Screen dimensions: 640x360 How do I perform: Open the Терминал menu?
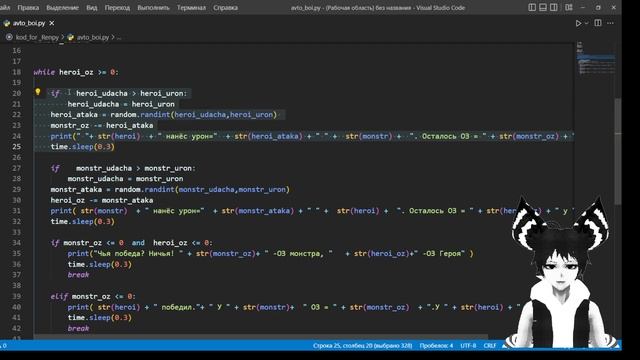[x=191, y=8]
